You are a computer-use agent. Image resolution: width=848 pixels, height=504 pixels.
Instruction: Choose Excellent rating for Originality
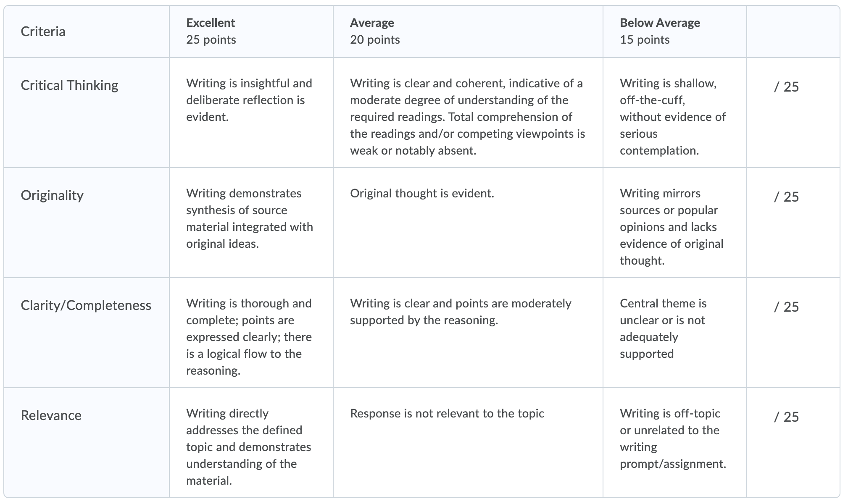251,223
